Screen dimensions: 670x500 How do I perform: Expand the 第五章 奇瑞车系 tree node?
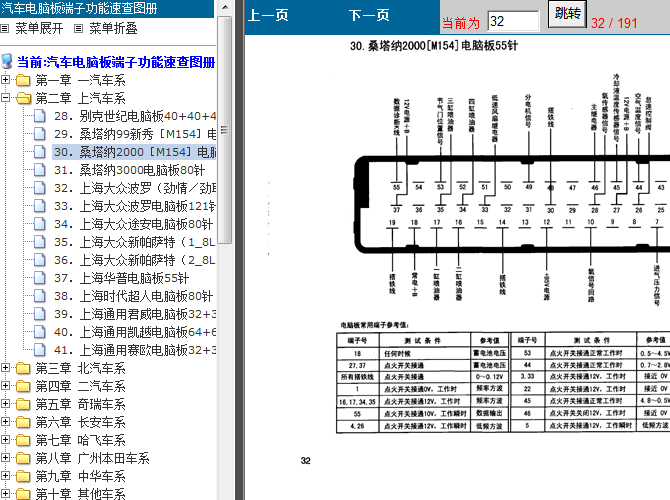[x=5, y=403]
